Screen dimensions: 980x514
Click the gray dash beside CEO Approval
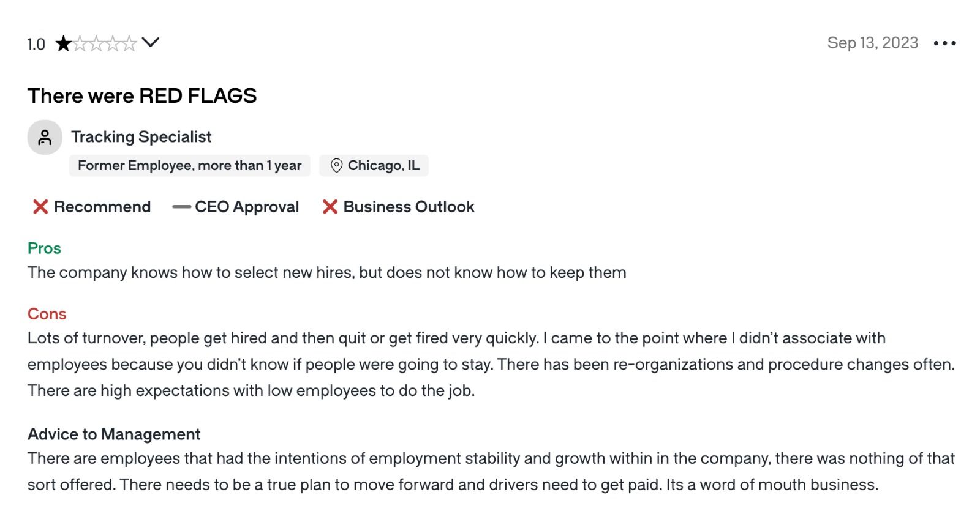(x=181, y=207)
